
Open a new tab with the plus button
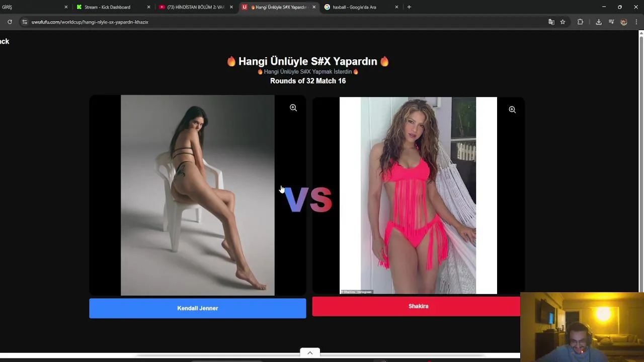[x=409, y=7]
